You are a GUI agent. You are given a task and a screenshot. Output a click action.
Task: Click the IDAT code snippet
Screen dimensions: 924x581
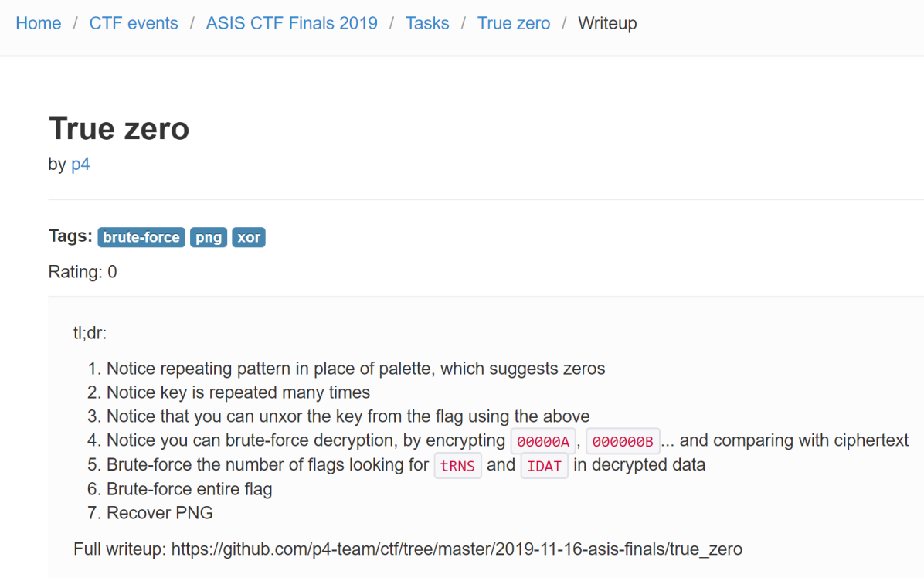pos(545,466)
